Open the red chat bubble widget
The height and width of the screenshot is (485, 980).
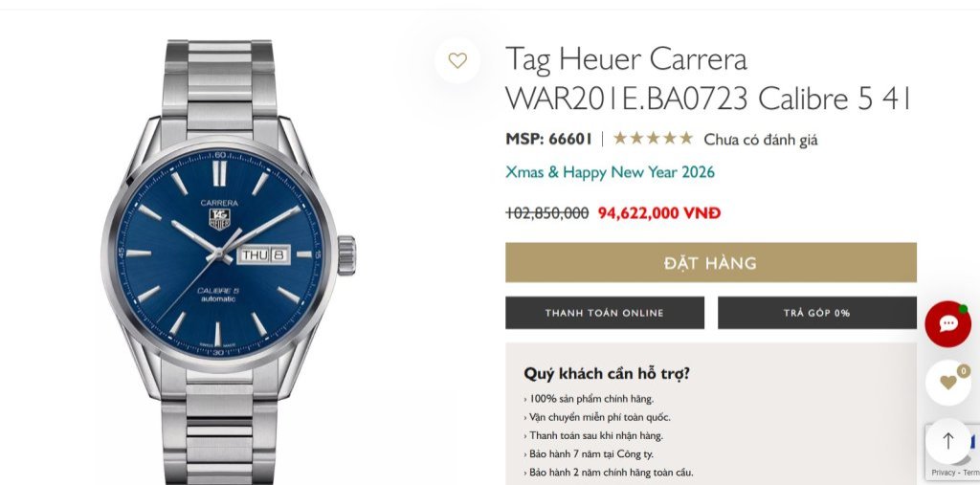click(948, 323)
